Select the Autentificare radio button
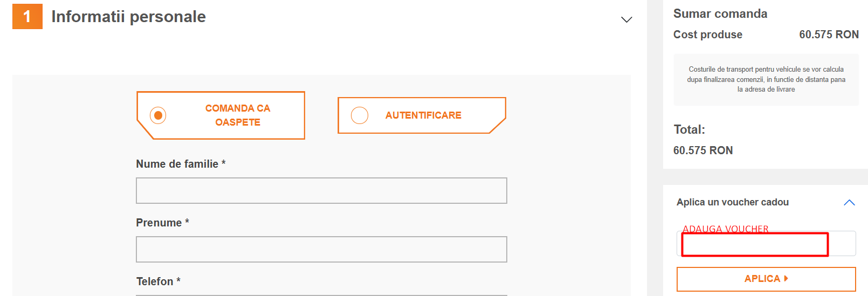This screenshot has height=296, width=868. tap(359, 115)
